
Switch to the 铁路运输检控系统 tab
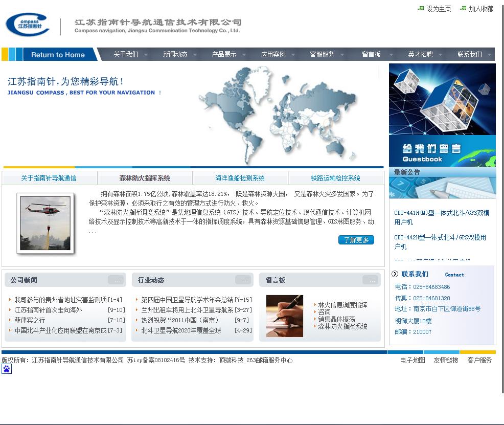tap(335, 178)
